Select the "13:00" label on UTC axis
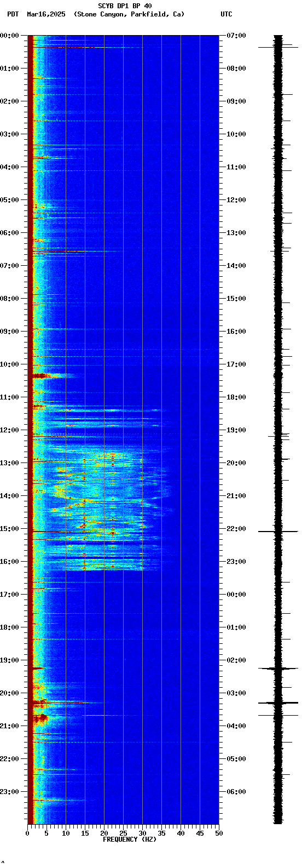 point(236,233)
